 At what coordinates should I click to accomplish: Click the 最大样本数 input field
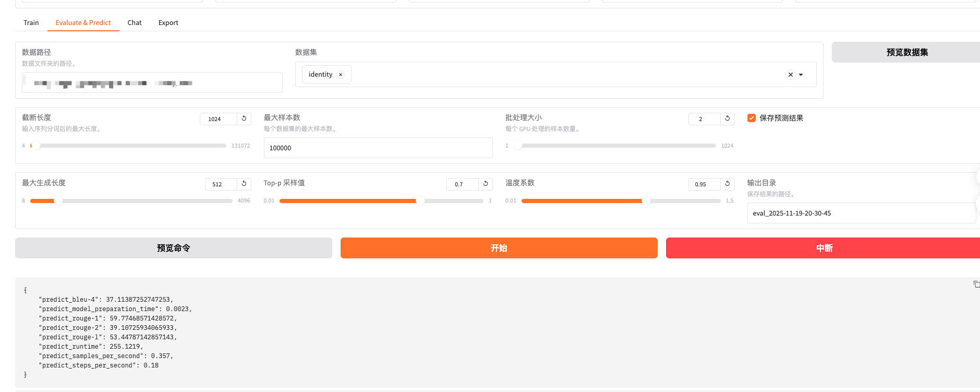[x=378, y=148]
